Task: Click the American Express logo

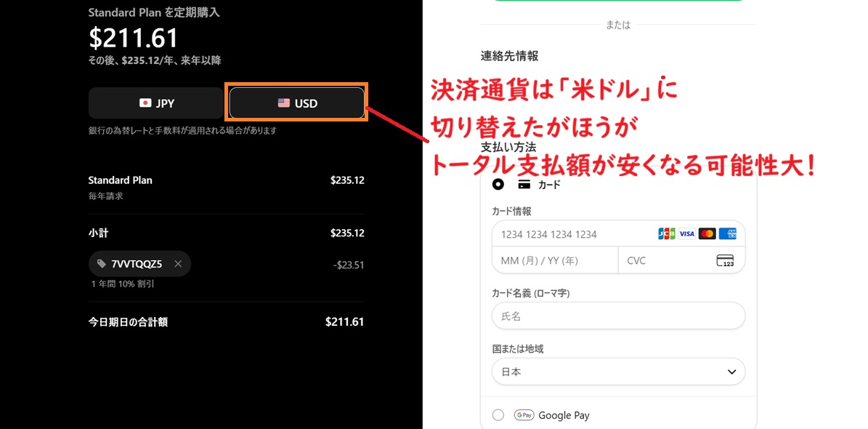Action: [728, 234]
